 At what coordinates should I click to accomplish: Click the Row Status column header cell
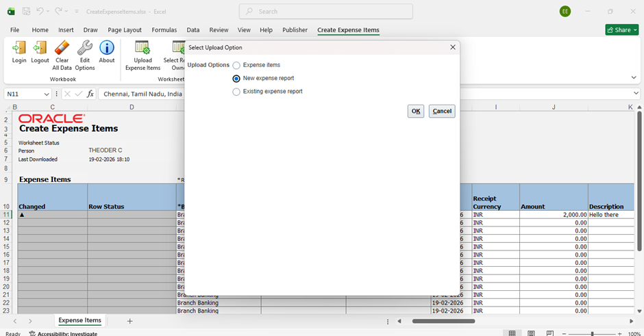pyautogui.click(x=132, y=197)
